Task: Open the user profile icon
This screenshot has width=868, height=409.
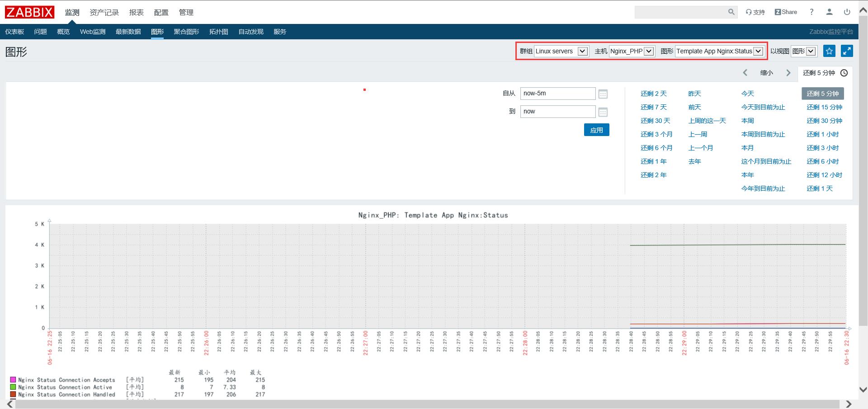Action: point(829,12)
